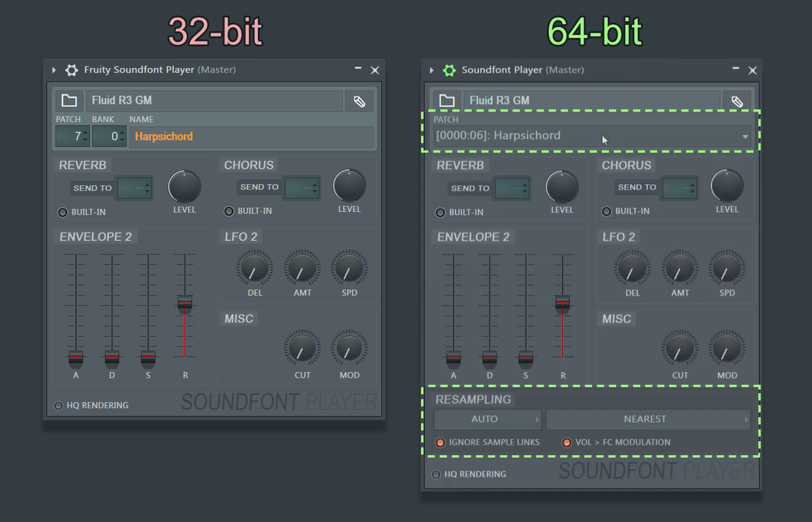
Task: Toggle reverb BUILT-IN in 64-bit player
Action: pos(440,212)
